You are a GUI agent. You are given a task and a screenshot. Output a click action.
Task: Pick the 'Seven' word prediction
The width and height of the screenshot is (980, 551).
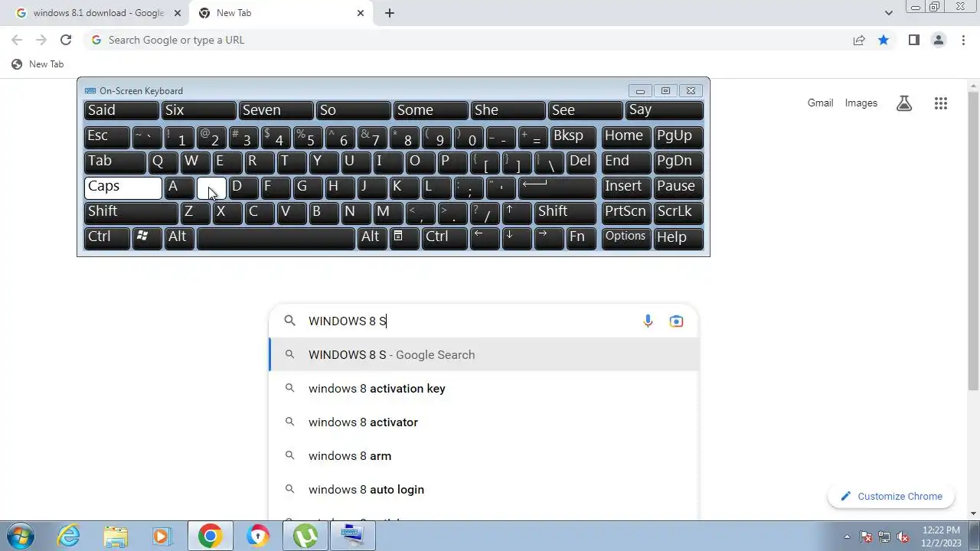pyautogui.click(x=276, y=111)
